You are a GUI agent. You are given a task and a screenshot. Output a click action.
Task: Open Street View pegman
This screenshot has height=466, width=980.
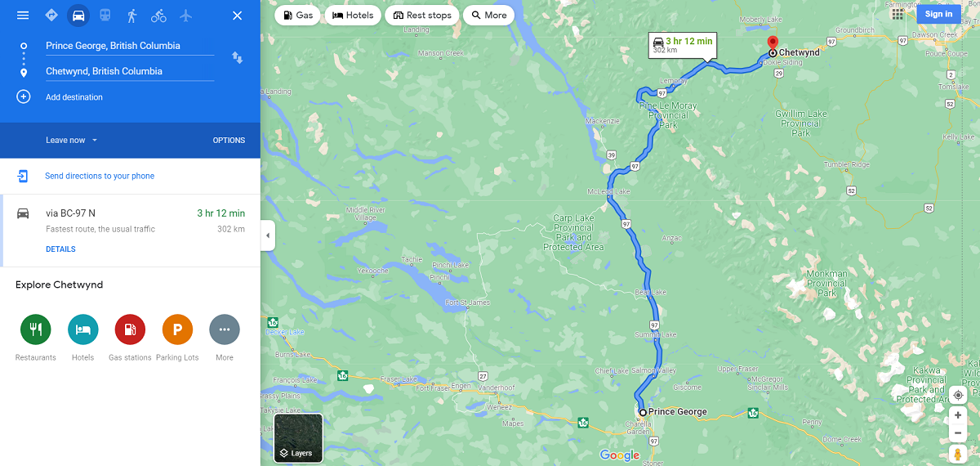[958, 454]
